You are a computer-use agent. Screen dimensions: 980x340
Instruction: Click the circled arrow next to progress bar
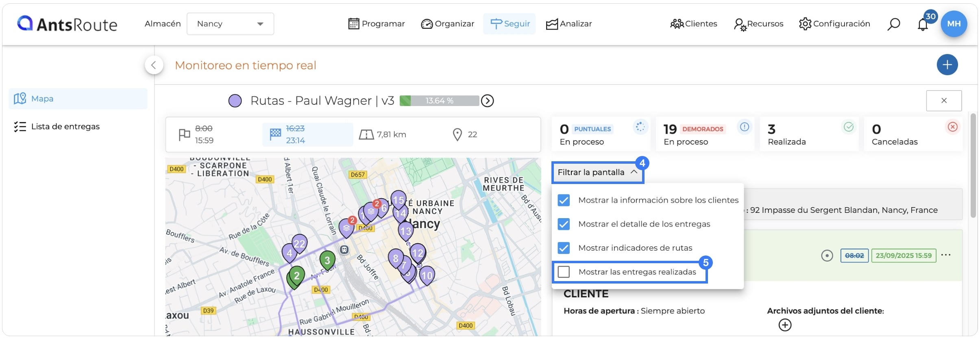pos(487,101)
